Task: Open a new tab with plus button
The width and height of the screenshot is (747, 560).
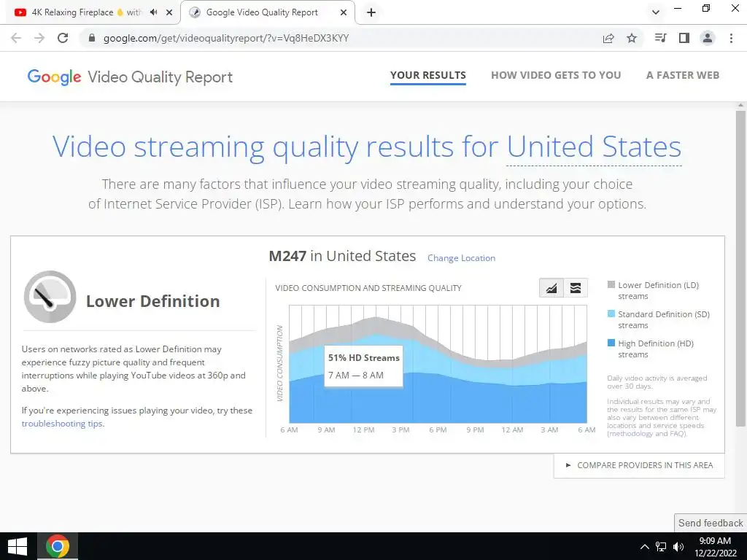Action: [371, 12]
